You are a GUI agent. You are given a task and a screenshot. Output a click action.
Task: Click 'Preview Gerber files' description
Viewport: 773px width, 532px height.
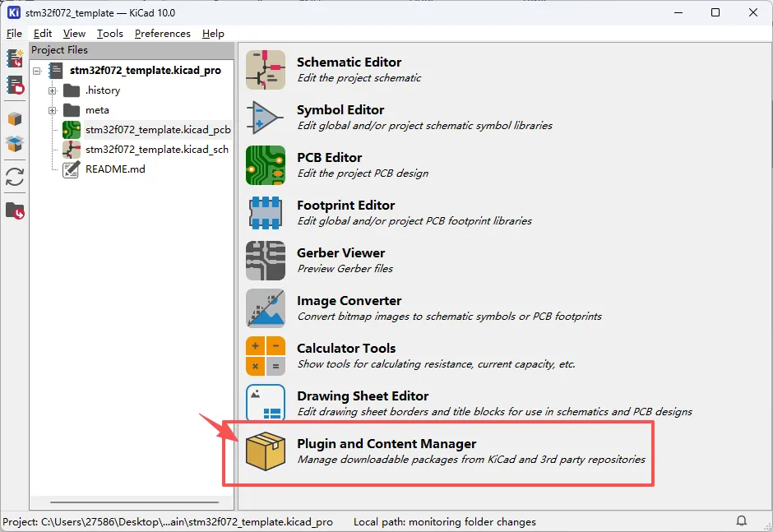[345, 269]
